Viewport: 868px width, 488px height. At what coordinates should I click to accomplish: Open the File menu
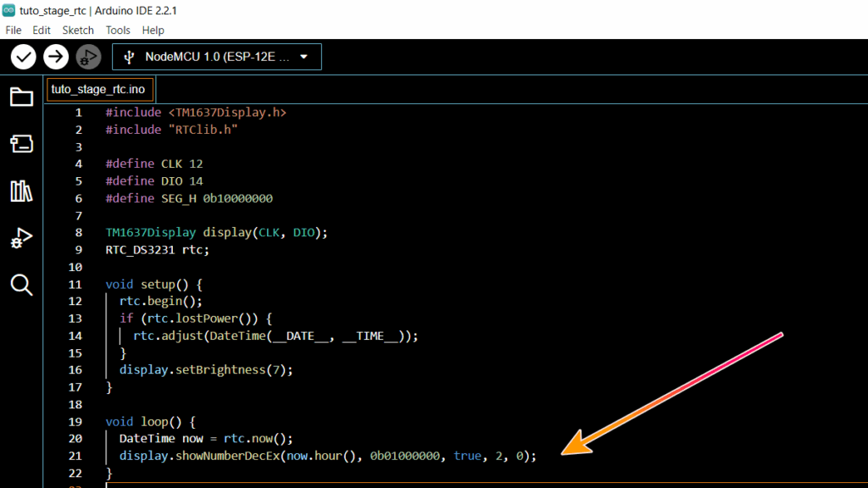(14, 30)
